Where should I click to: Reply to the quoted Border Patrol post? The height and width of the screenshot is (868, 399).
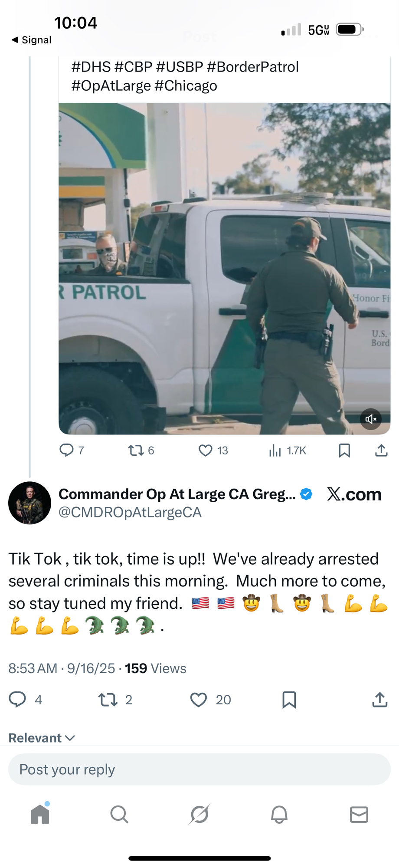(x=66, y=450)
